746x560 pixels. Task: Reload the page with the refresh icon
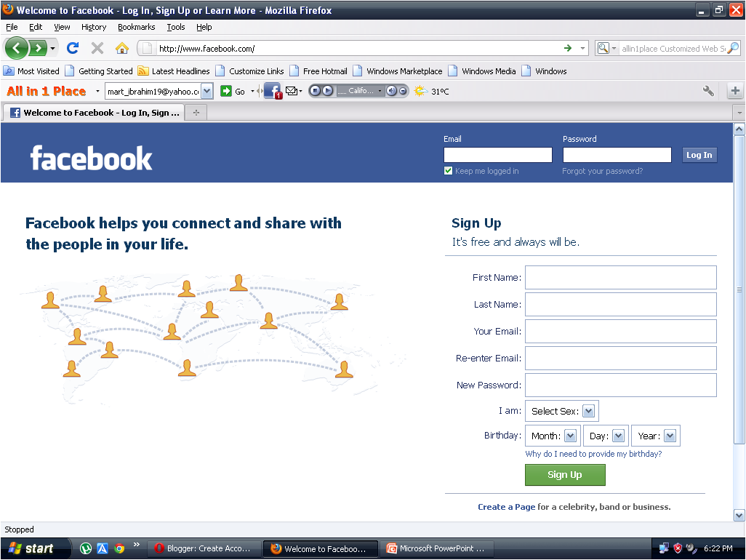click(x=73, y=48)
